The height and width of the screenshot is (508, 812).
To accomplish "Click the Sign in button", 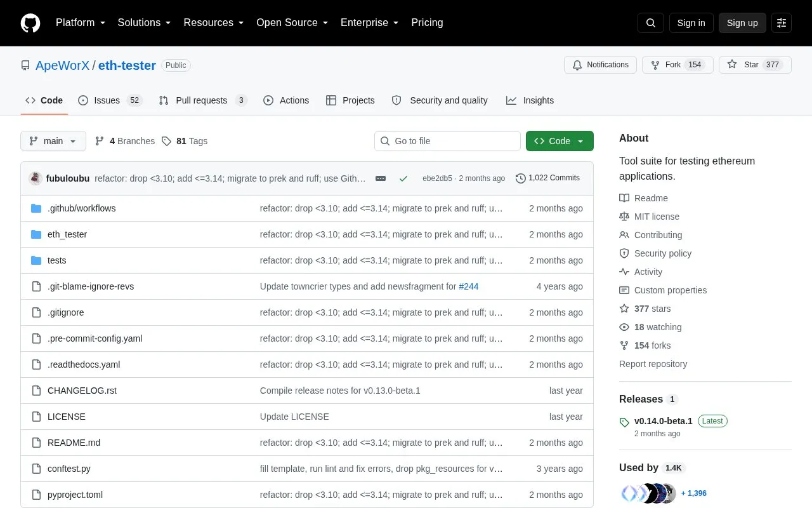I will point(691,23).
